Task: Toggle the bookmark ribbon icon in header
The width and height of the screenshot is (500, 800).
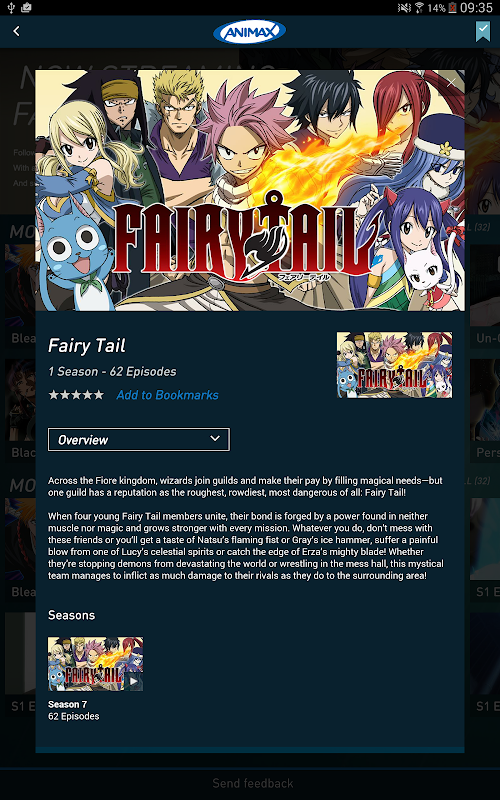Action: coord(483,31)
